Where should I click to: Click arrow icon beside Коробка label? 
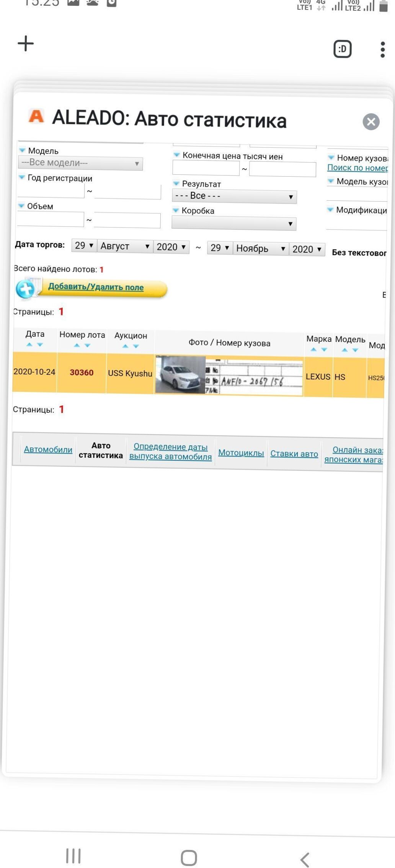176,210
